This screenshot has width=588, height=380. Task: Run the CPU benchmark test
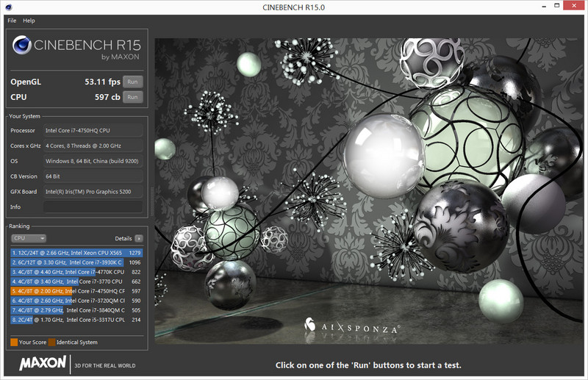132,97
